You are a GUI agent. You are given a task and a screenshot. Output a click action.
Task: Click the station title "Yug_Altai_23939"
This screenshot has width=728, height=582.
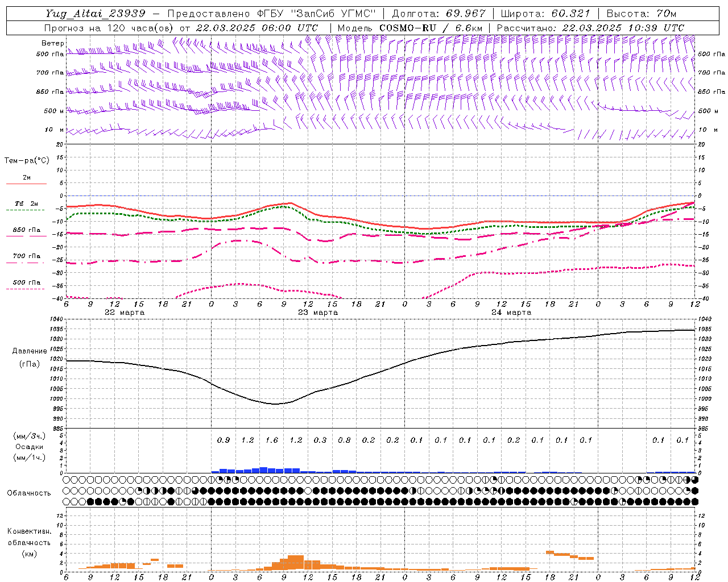(95, 14)
